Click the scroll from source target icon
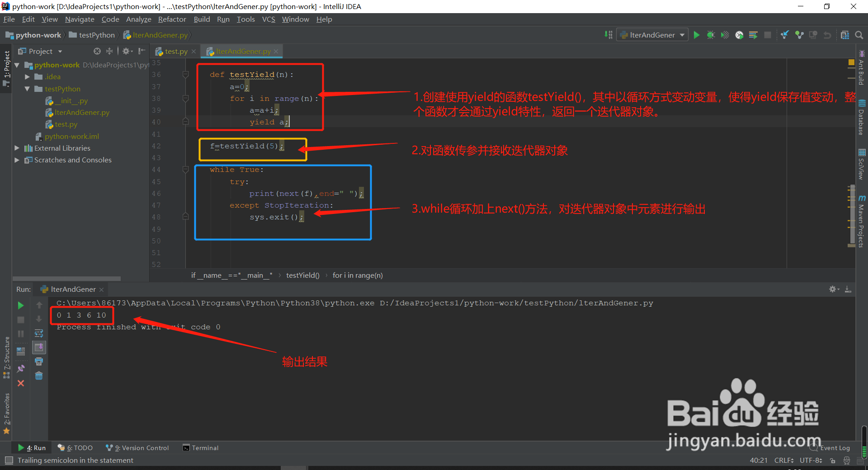The height and width of the screenshot is (470, 868). tap(97, 51)
